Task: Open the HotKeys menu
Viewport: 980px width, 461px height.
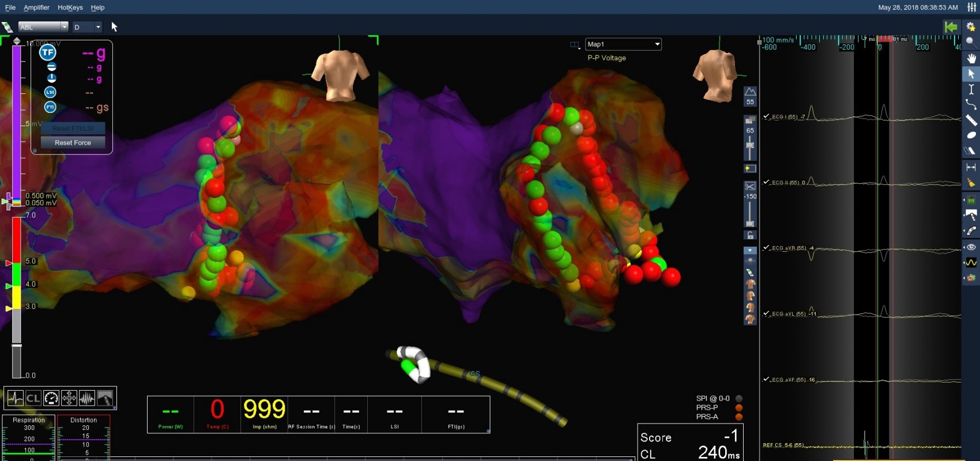Action: click(70, 7)
